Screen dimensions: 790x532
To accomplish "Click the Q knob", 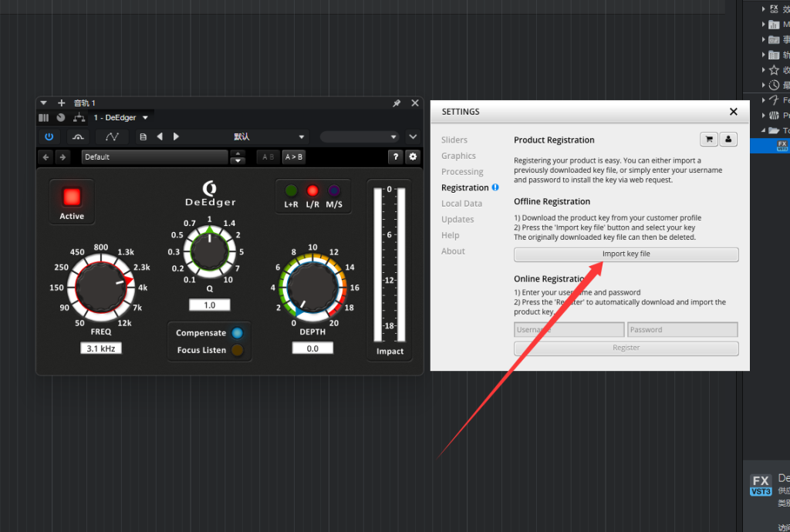I will coord(210,251).
